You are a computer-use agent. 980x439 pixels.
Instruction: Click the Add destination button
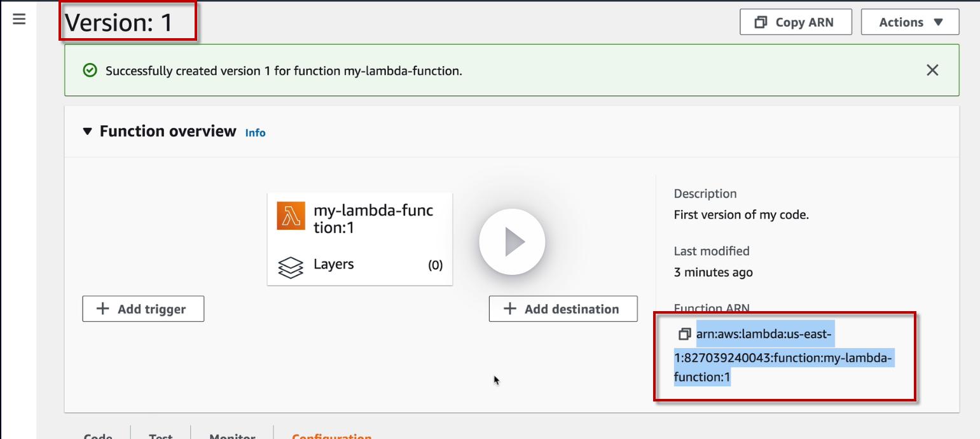pyautogui.click(x=563, y=309)
